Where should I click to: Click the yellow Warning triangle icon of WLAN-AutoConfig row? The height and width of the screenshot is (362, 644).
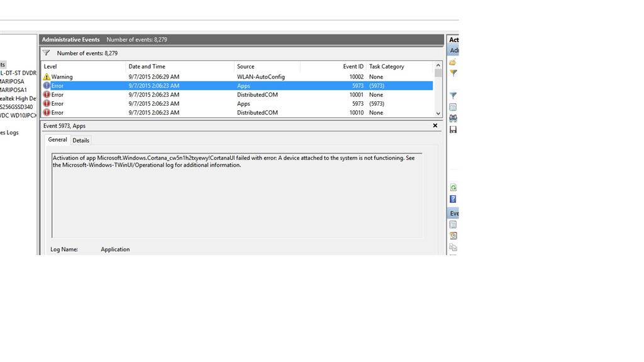47,77
